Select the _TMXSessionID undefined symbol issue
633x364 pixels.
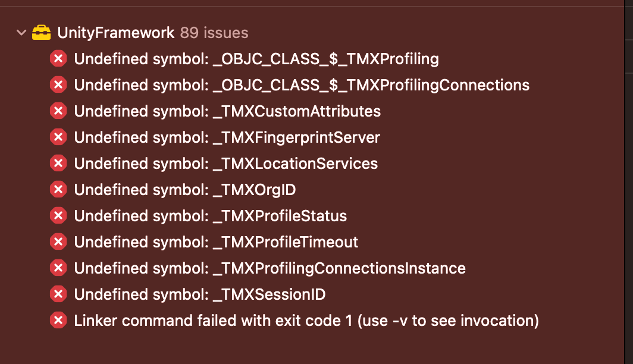tap(200, 294)
